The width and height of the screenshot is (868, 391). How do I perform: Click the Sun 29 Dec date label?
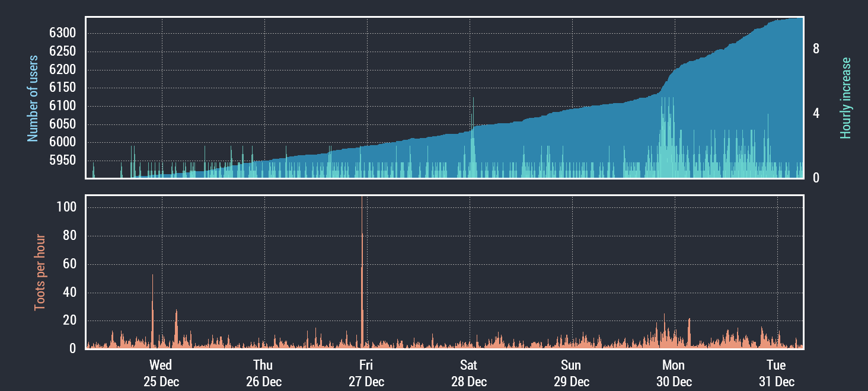coord(571,373)
